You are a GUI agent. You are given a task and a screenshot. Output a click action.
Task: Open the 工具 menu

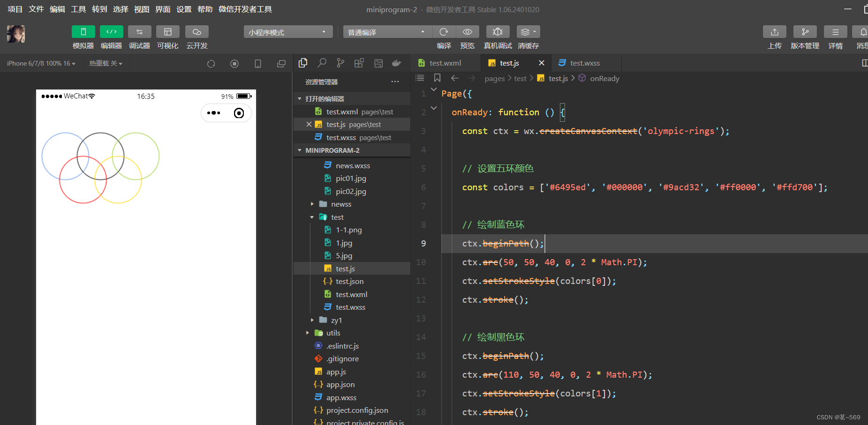pyautogui.click(x=78, y=9)
